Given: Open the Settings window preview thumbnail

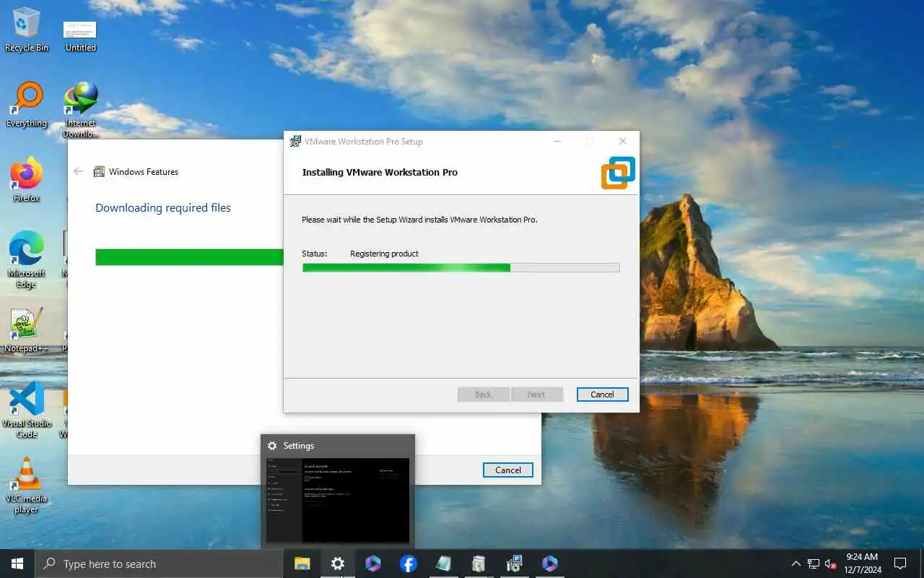Looking at the screenshot, I should [338, 500].
